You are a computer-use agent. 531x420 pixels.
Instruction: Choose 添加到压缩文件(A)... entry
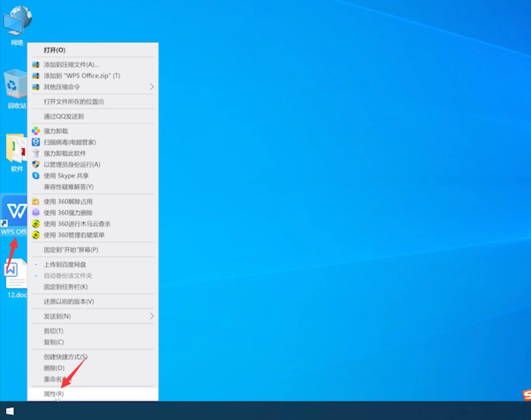click(x=93, y=65)
